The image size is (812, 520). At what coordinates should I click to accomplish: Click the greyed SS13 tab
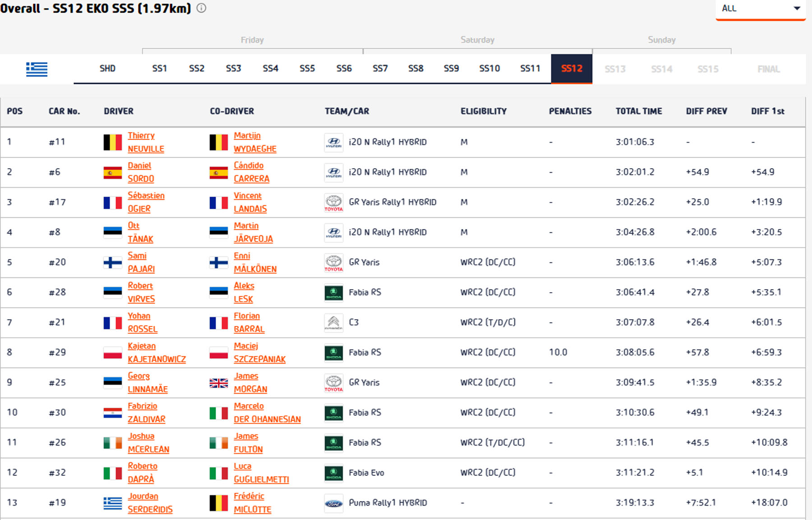[615, 69]
